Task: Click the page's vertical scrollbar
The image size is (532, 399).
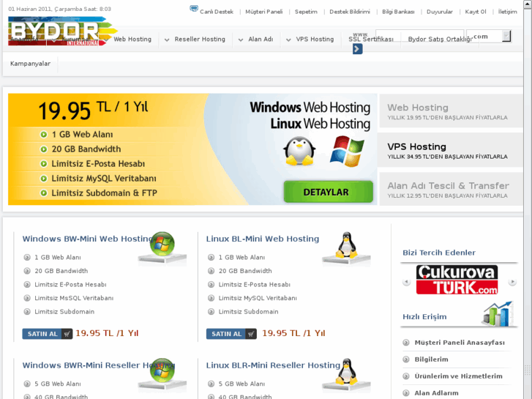Action: click(x=528, y=199)
